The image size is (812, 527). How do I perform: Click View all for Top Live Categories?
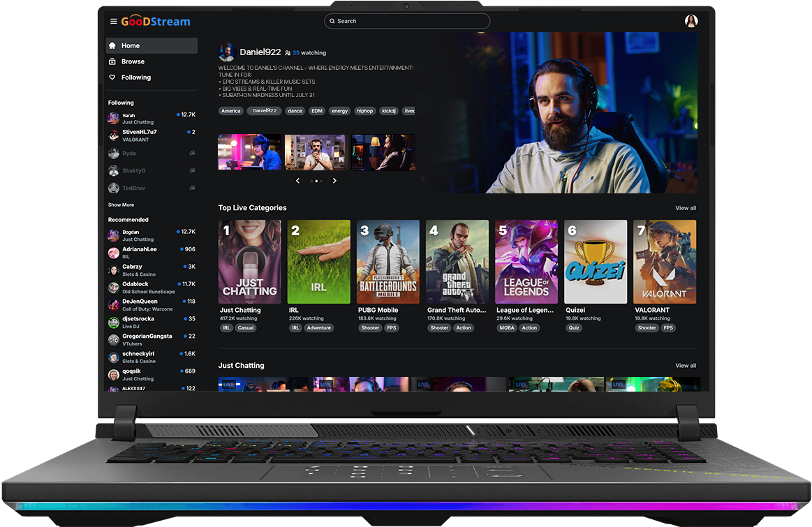tap(686, 208)
